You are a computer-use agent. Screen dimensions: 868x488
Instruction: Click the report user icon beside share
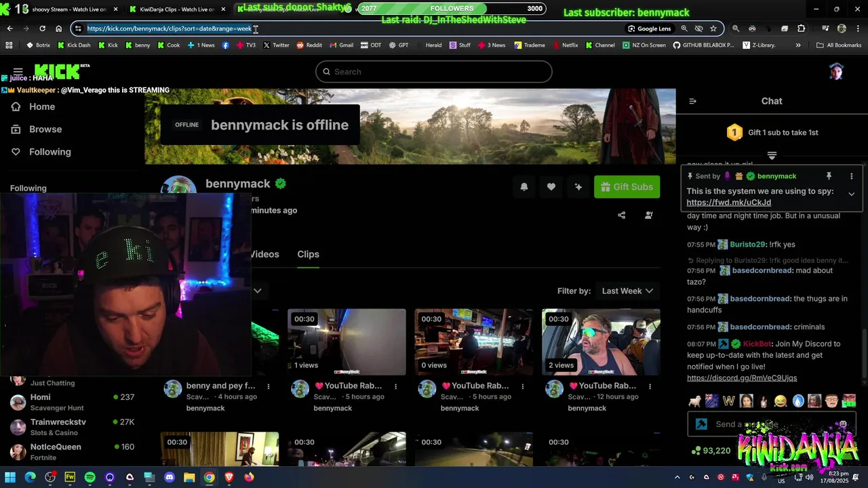coord(648,216)
